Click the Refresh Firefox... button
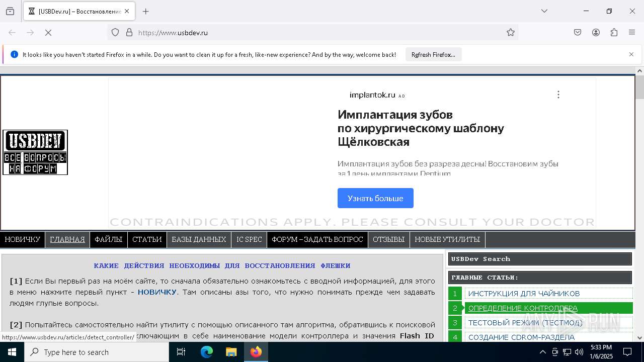Image resolution: width=644 pixels, height=362 pixels. (x=433, y=55)
